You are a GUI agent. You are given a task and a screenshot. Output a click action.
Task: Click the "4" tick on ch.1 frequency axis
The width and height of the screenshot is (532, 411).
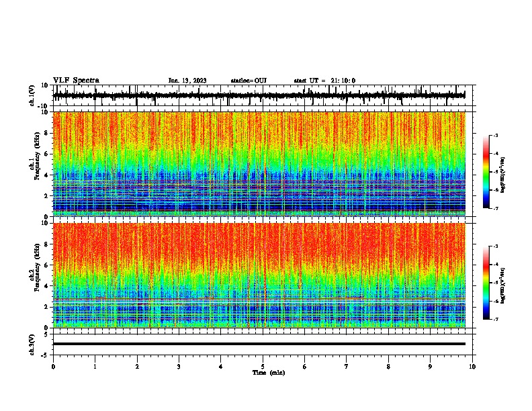(46, 175)
